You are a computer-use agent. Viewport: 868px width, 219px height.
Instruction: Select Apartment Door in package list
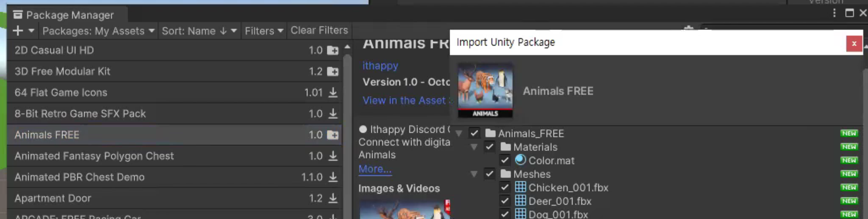174,198
